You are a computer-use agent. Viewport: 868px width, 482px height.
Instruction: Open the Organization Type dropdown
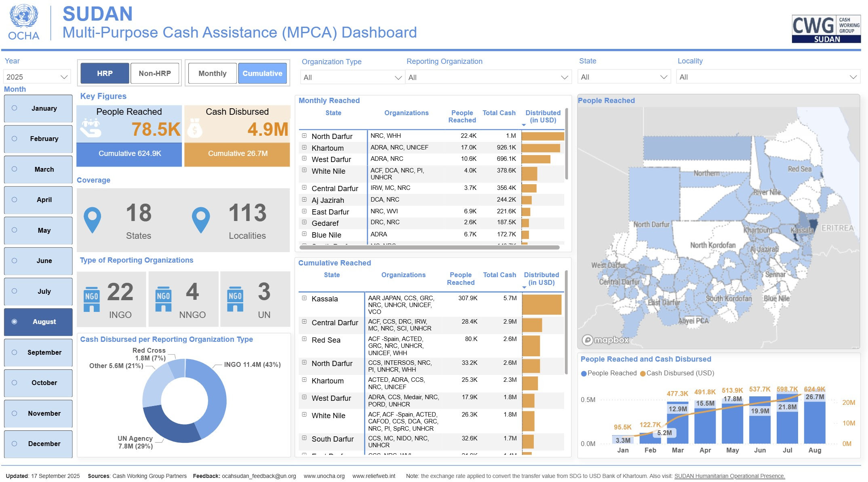tap(352, 77)
